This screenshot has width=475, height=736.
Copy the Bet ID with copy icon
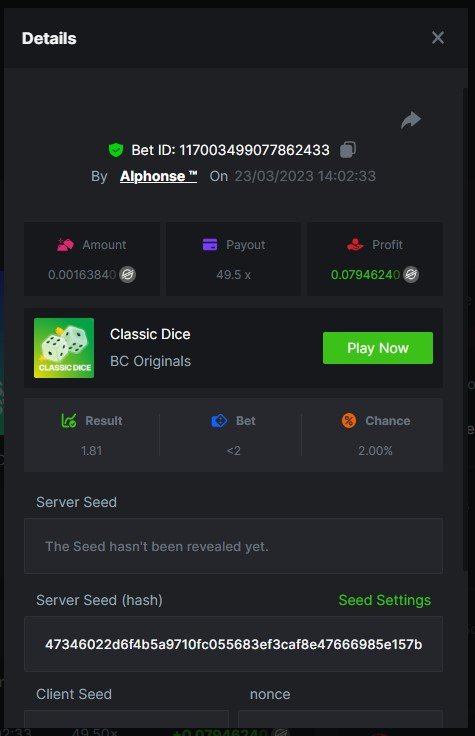pyautogui.click(x=348, y=150)
